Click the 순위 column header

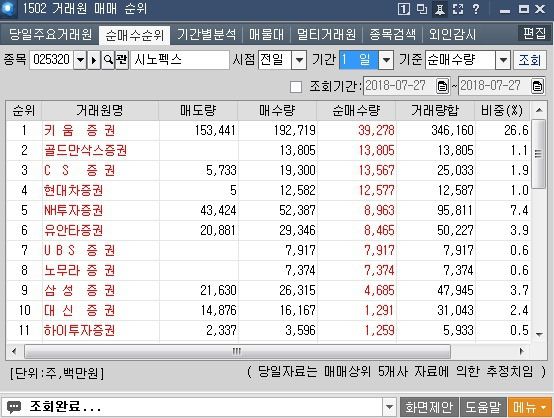pyautogui.click(x=24, y=111)
